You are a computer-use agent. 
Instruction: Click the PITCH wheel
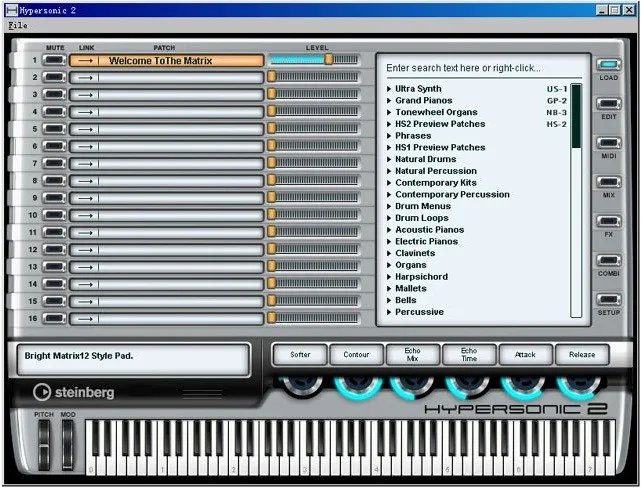point(44,445)
